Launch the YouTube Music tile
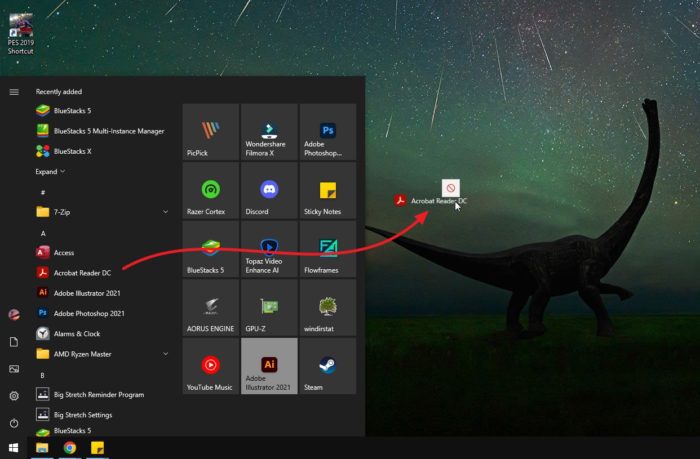 tap(211, 366)
